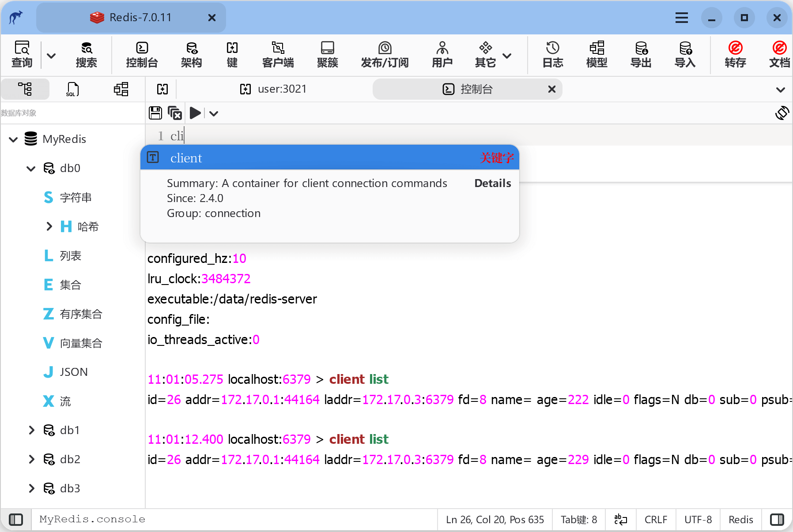Expand the 哈希 hash node
The width and height of the screenshot is (793, 532).
[49, 227]
